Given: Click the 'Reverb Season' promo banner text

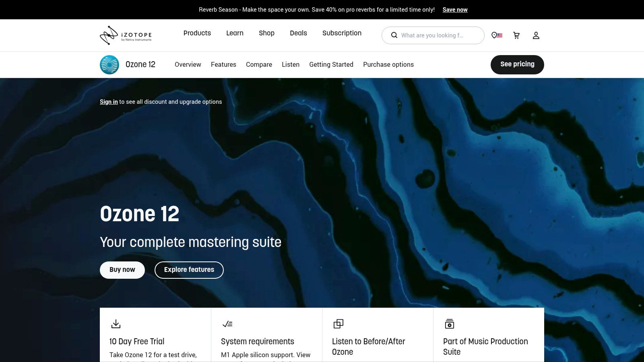Looking at the screenshot, I should [x=317, y=10].
